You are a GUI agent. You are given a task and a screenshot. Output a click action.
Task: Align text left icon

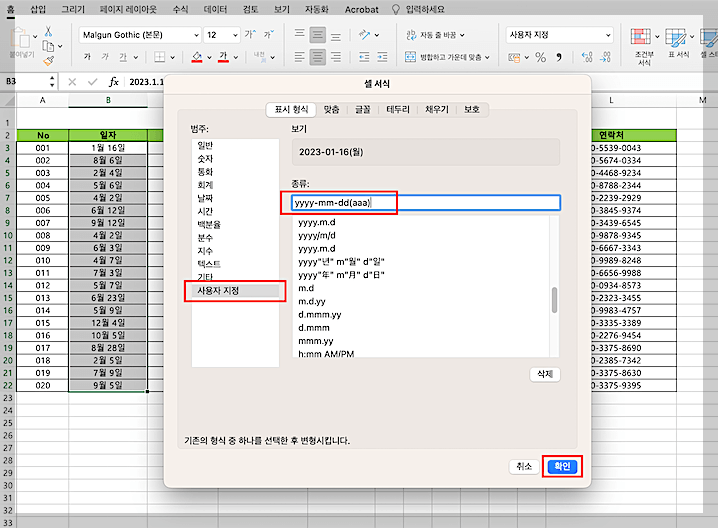[299, 57]
